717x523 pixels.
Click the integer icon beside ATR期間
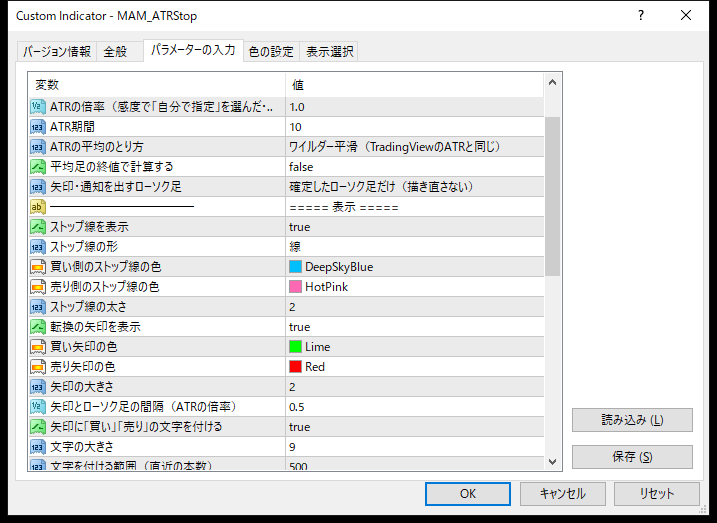coord(38,127)
